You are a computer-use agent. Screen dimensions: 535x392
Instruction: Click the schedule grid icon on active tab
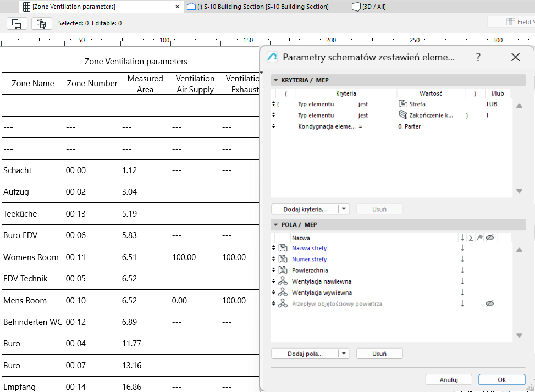click(x=25, y=7)
